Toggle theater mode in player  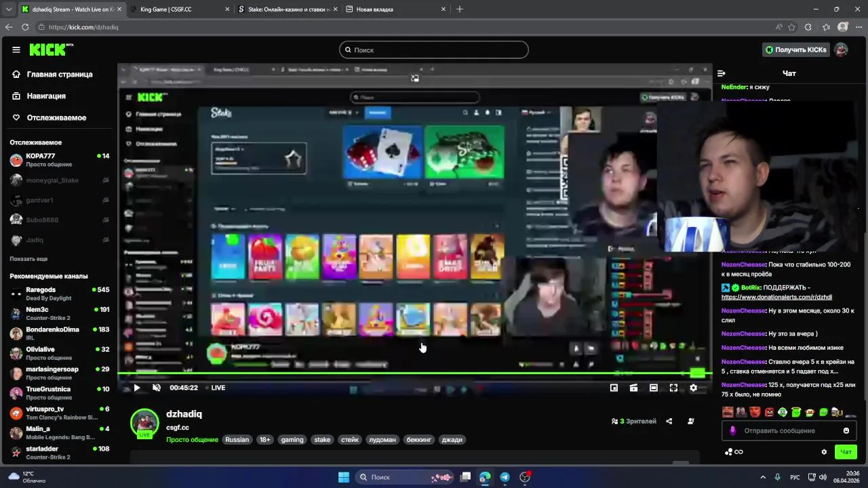653,388
